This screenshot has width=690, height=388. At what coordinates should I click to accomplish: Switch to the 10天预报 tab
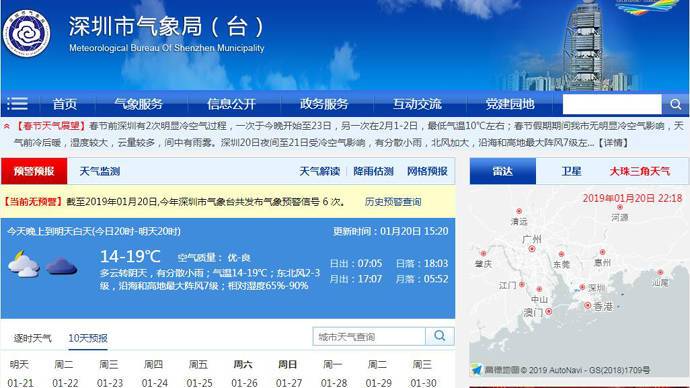click(x=88, y=338)
